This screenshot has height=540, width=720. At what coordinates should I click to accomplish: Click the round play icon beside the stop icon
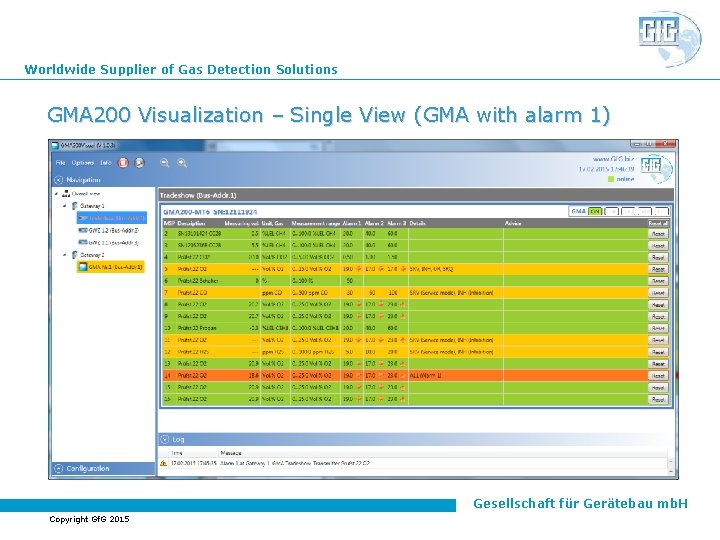coord(140,163)
